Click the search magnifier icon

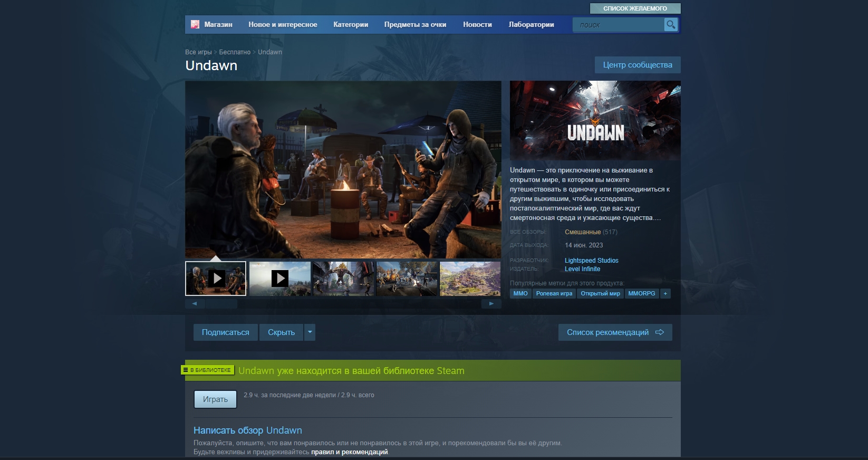(x=671, y=24)
